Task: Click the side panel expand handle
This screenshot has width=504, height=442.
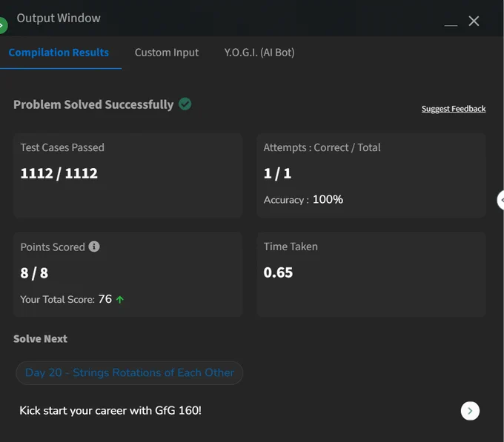Action: pos(500,200)
